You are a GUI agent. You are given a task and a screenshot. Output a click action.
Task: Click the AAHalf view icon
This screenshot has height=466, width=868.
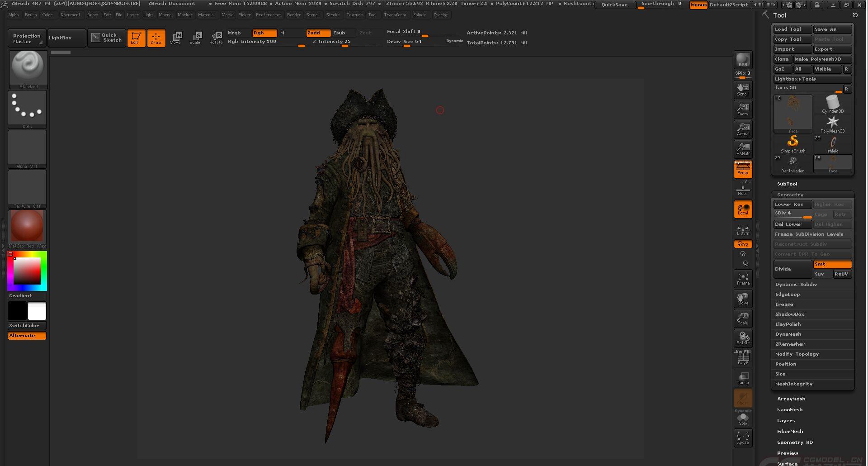(x=743, y=149)
